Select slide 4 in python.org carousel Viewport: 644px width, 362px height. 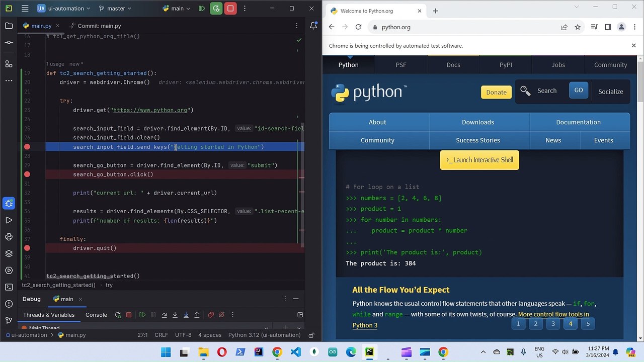[x=571, y=324]
